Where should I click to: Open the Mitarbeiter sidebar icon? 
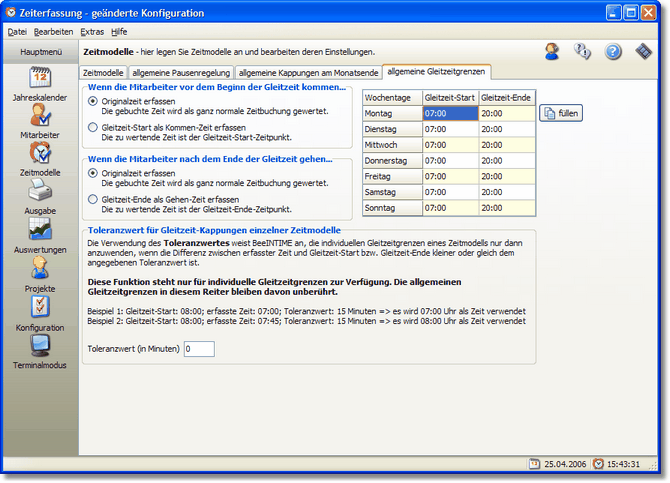click(40, 114)
